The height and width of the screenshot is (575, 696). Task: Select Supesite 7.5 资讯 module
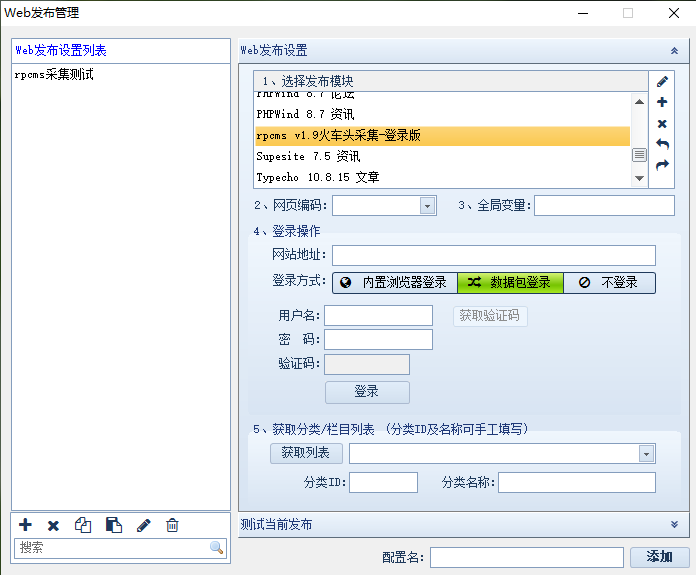pos(443,156)
